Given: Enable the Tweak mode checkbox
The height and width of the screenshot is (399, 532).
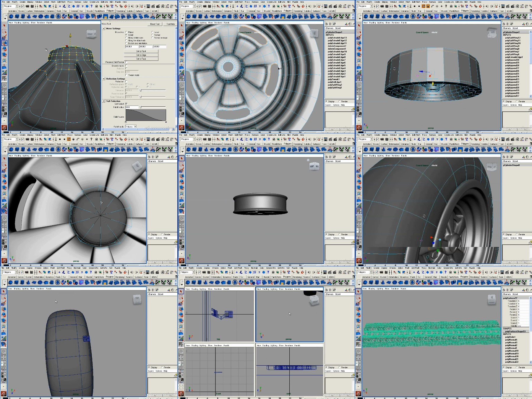Looking at the screenshot, I should [126, 75].
